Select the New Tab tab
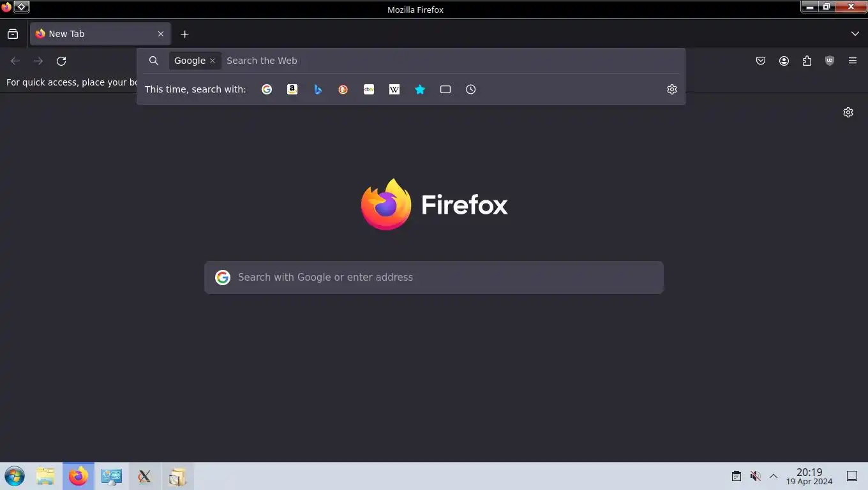Viewport: 868px width, 490px height. [100, 34]
